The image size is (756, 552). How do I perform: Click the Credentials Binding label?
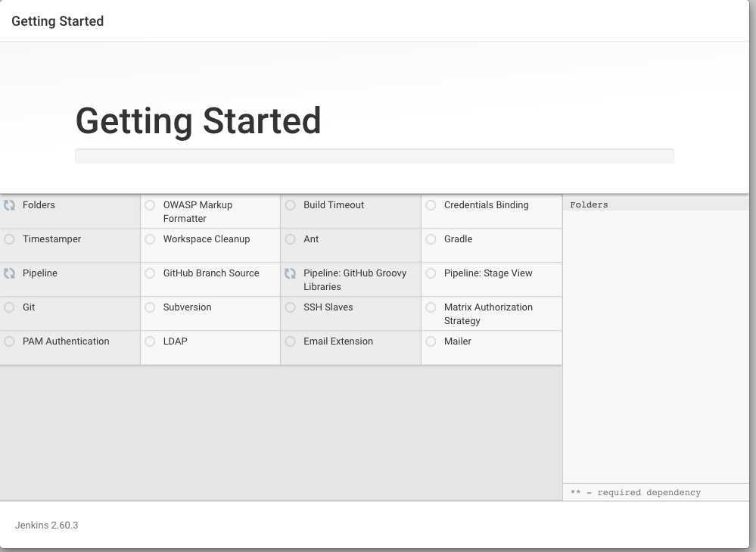click(x=486, y=205)
